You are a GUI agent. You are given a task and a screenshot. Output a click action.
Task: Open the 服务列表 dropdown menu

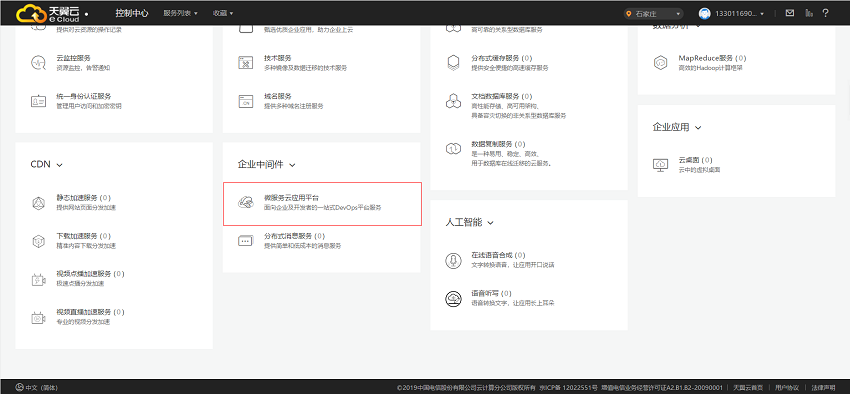point(181,13)
